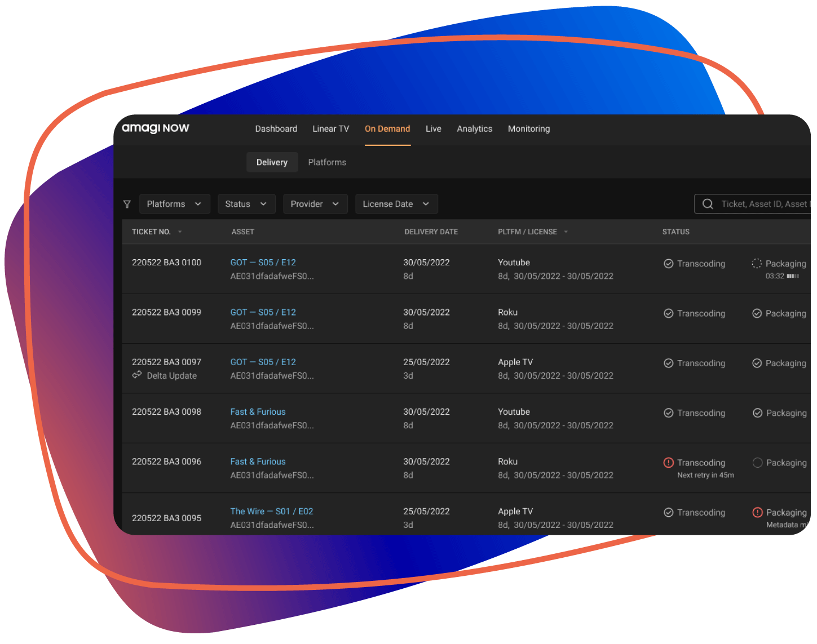The image size is (817, 644).
Task: Open GOT S05/E12 asset for ticket 0097
Action: [x=263, y=362]
